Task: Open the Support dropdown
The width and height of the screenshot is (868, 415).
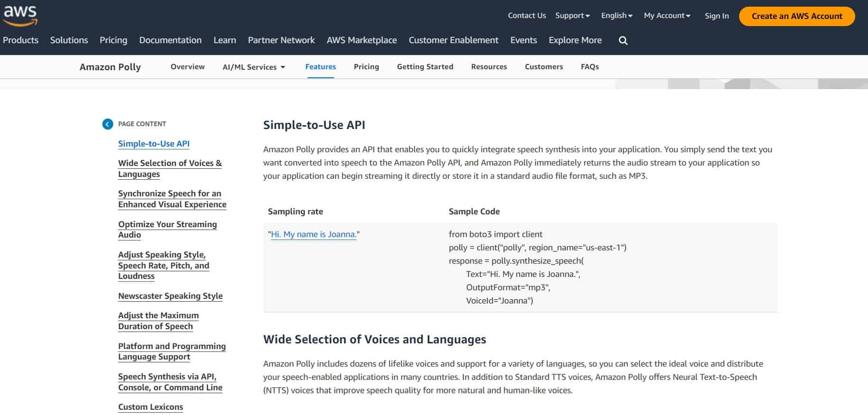Action: coord(572,16)
